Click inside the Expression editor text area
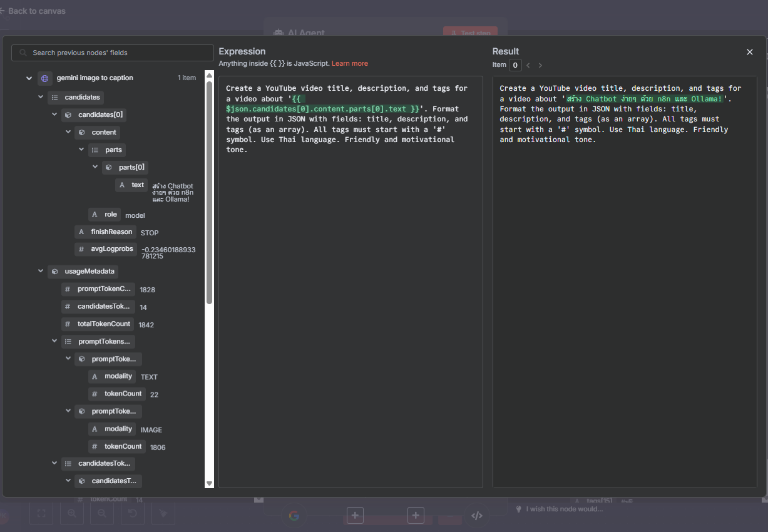Viewport: 768px width, 532px height. click(351, 282)
